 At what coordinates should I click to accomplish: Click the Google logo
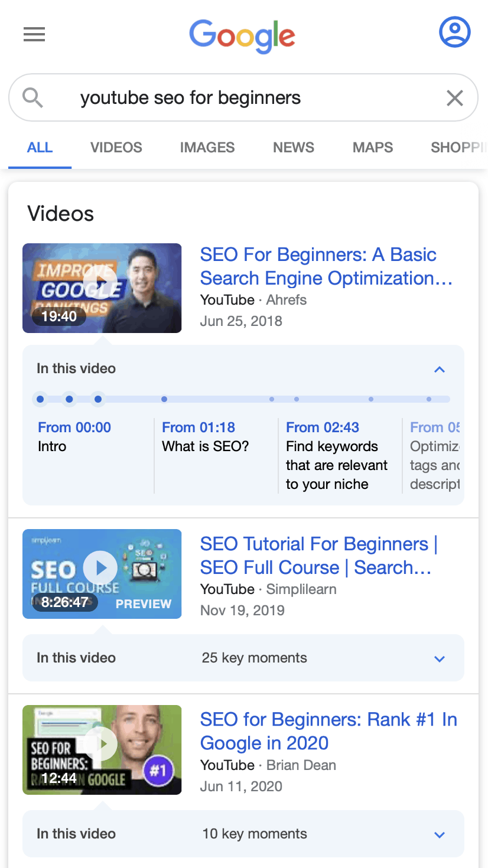point(242,35)
